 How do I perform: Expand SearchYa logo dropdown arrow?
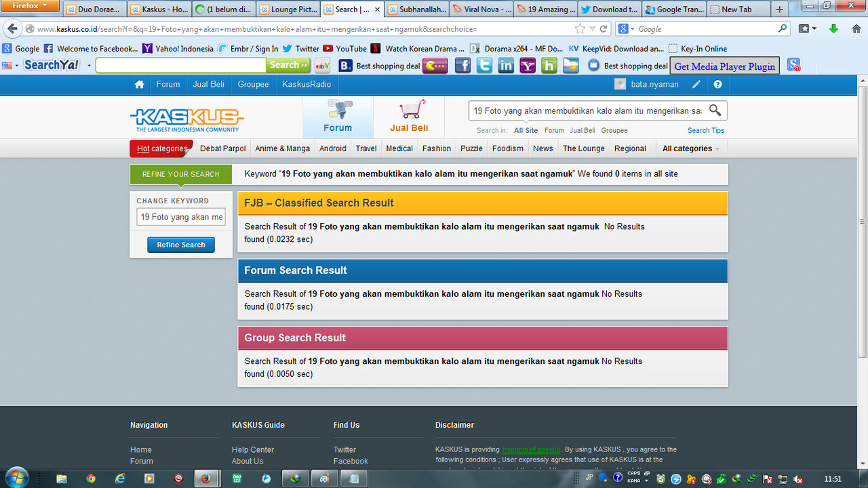89,66
